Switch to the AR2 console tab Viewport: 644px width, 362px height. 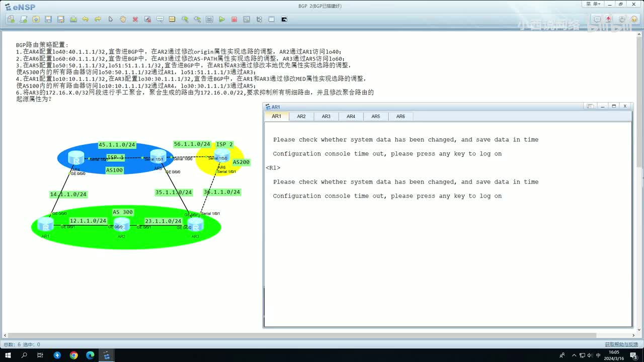[x=301, y=116]
